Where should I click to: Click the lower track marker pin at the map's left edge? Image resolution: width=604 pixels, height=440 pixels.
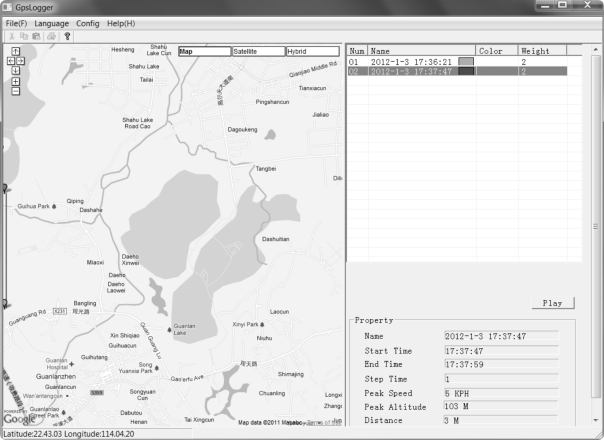click(x=5, y=304)
